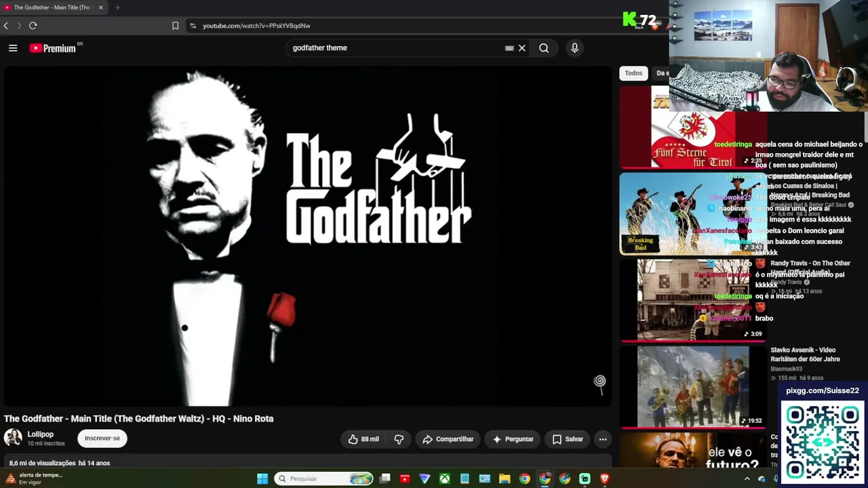Screen dimensions: 868x488
Task: Save the video with Salvar
Action: [x=568, y=439]
